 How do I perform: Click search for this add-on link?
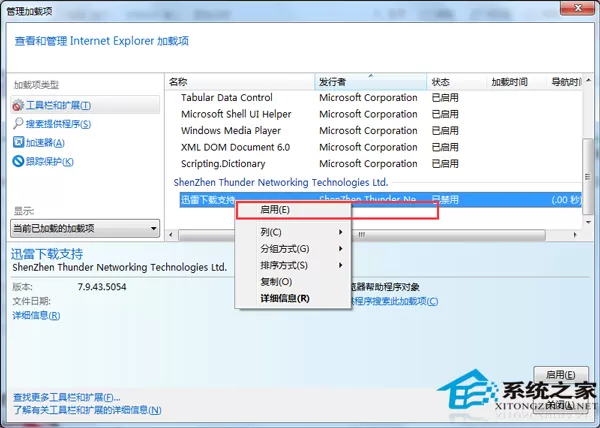click(x=394, y=301)
